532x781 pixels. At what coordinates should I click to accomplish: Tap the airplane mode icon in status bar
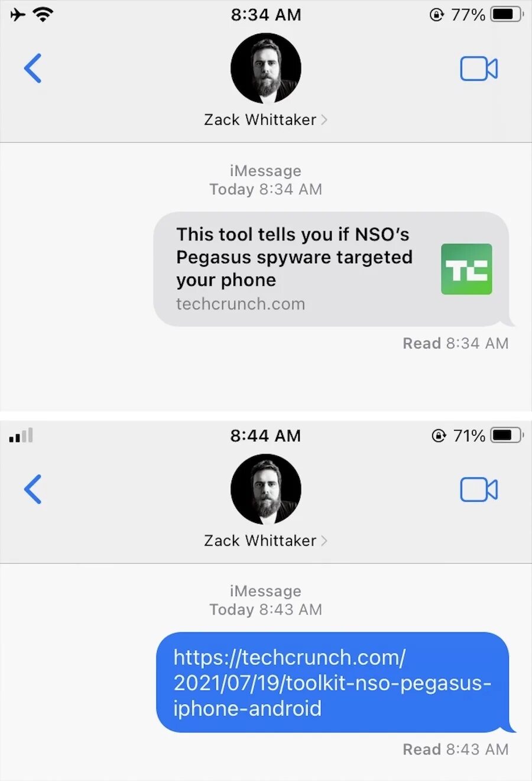pos(18,14)
